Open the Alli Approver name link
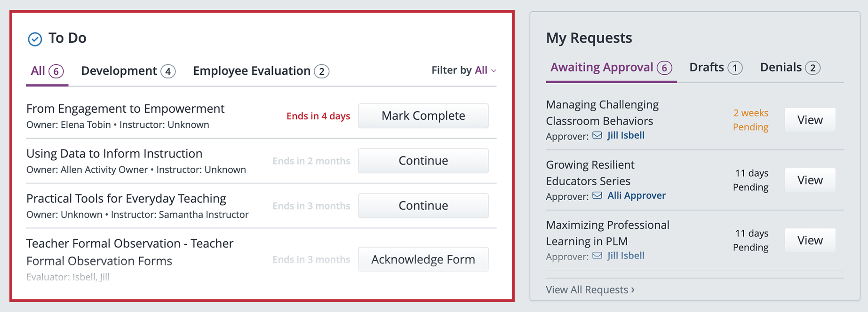The width and height of the screenshot is (868, 312). tap(637, 195)
